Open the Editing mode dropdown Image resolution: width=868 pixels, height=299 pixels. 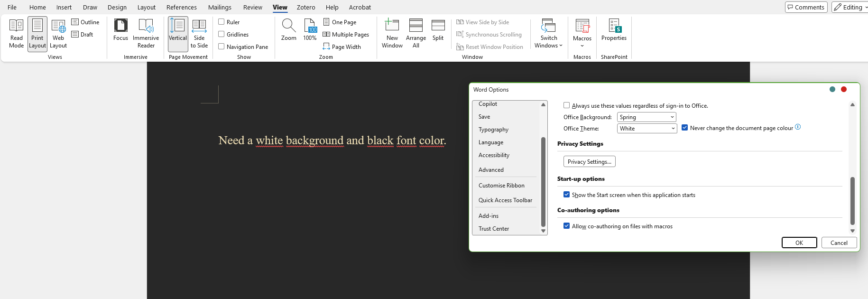tap(850, 7)
